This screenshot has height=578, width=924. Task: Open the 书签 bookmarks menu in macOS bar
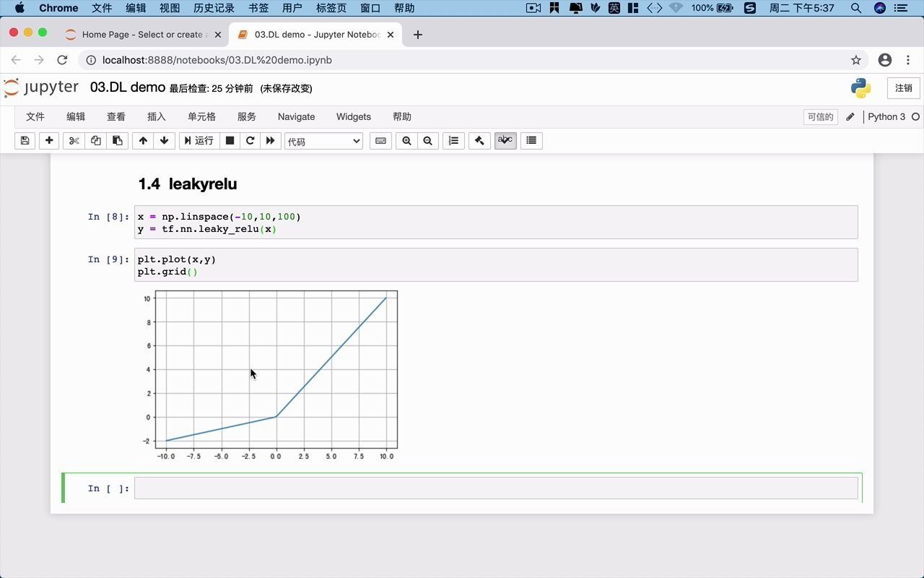point(258,8)
